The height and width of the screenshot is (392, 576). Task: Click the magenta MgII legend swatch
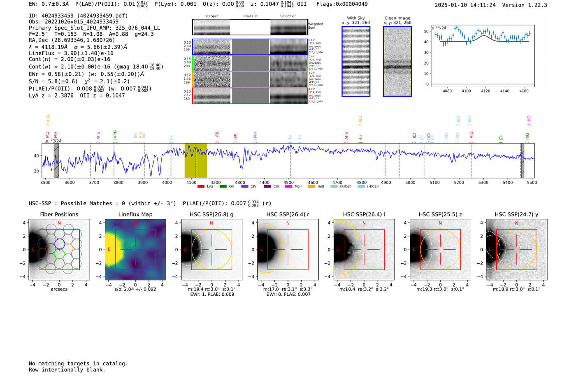pos(288,186)
